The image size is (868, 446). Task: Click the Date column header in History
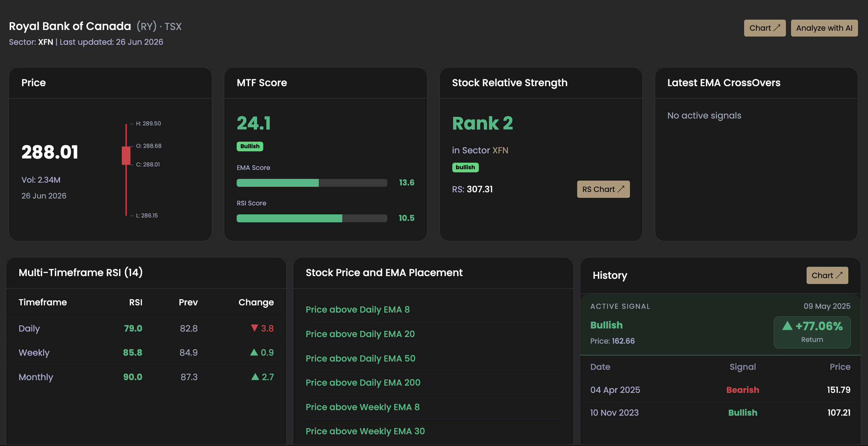coord(600,367)
